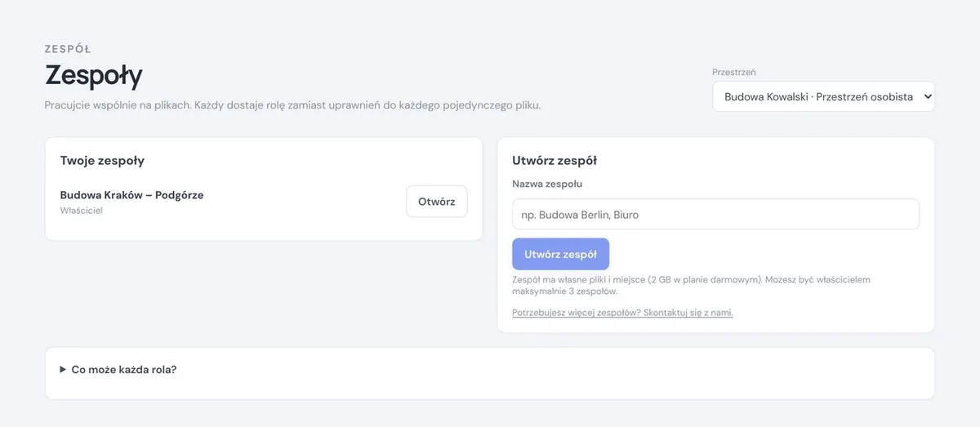Click the 'ZESPÓŁ' section label above heading
The width and height of the screenshot is (980, 427).
(x=68, y=49)
